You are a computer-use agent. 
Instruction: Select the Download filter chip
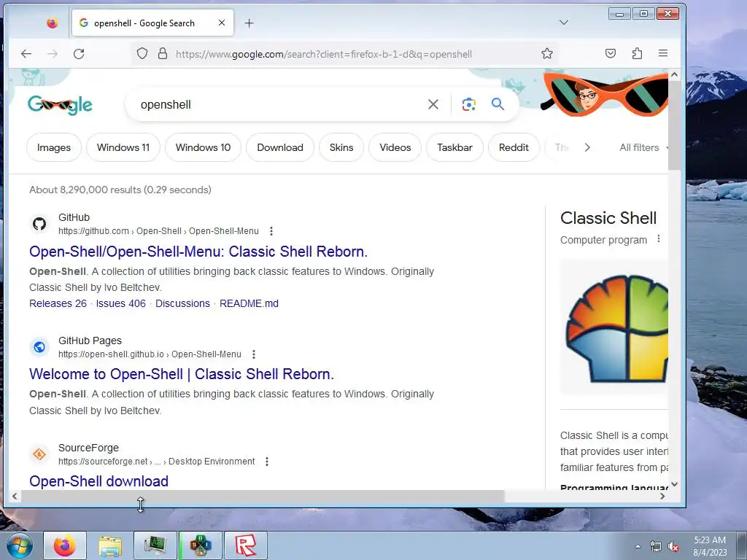[280, 147]
